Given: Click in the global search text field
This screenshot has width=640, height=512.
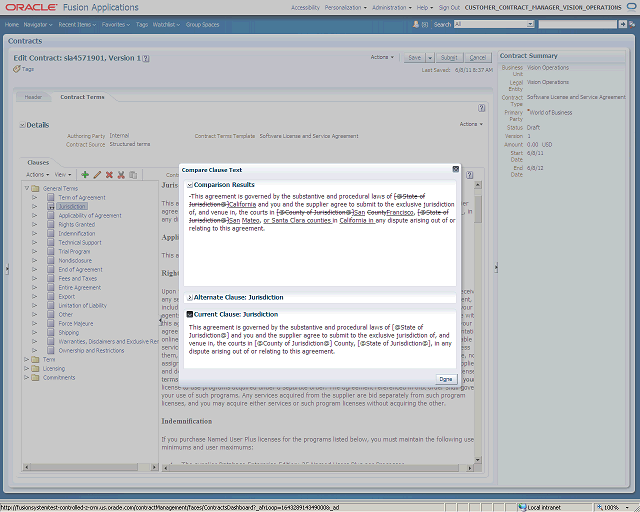Looking at the screenshot, I should coord(578,24).
